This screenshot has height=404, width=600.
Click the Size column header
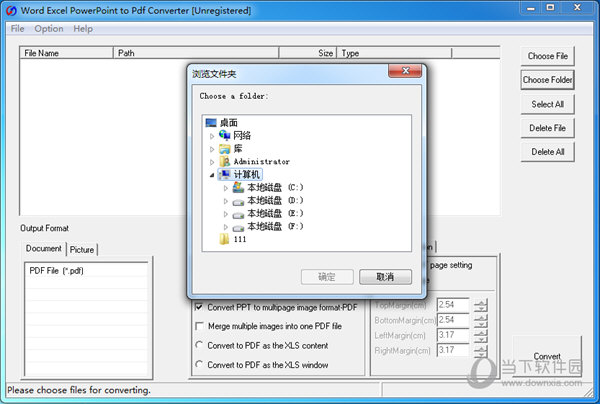(x=308, y=53)
